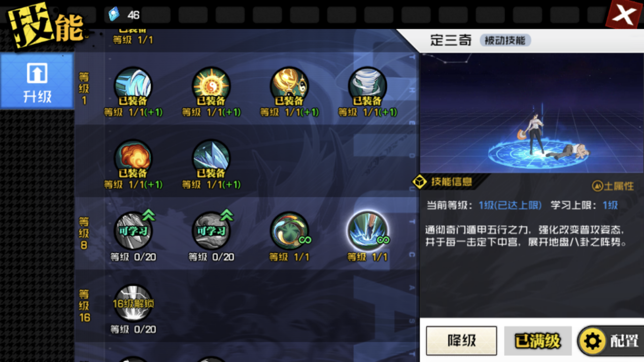Image resolution: width=644 pixels, height=362 pixels.
Task: Select the sun yin-yang skill icon
Action: (211, 86)
